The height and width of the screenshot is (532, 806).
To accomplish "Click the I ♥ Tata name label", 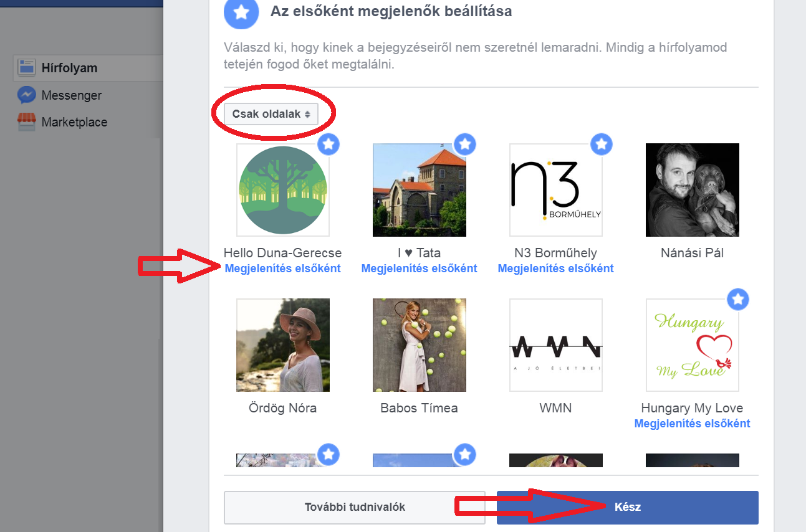I will [420, 253].
